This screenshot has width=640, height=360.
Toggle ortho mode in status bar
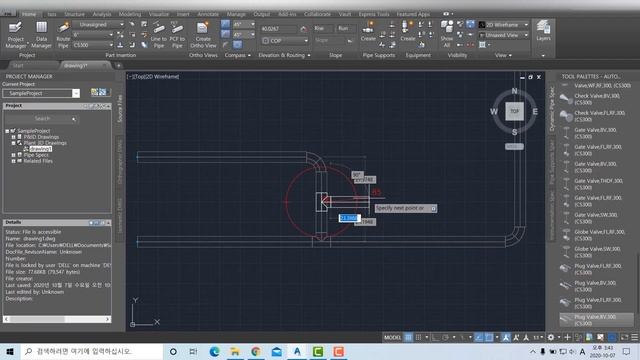(436, 337)
